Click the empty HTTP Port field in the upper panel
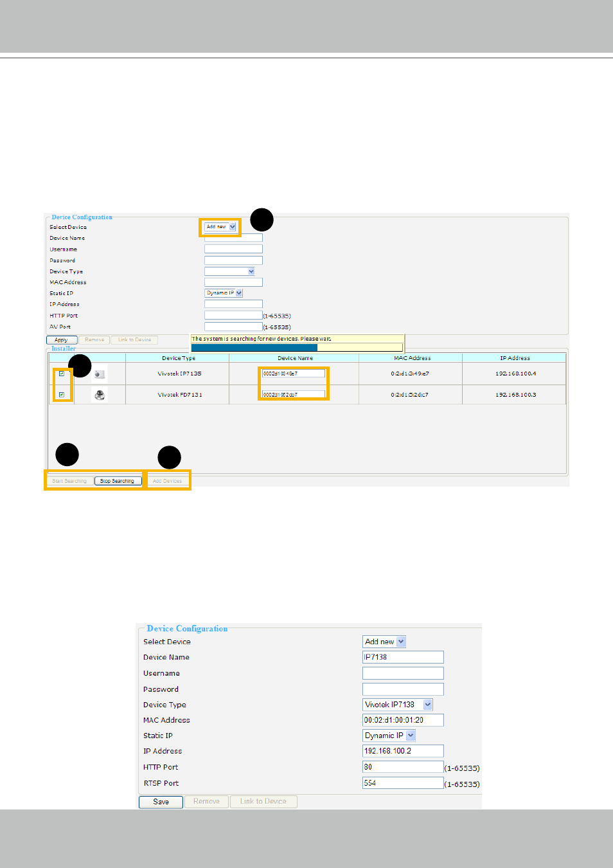 click(x=233, y=316)
